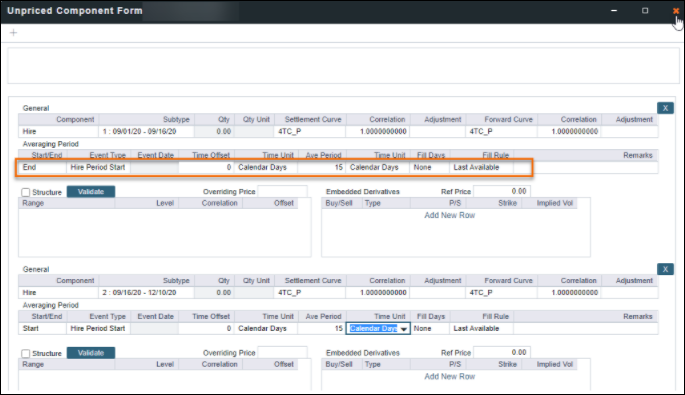
Task: Select subtype cell 1 : 09/01/20 - 09/16/20
Action: point(146,132)
